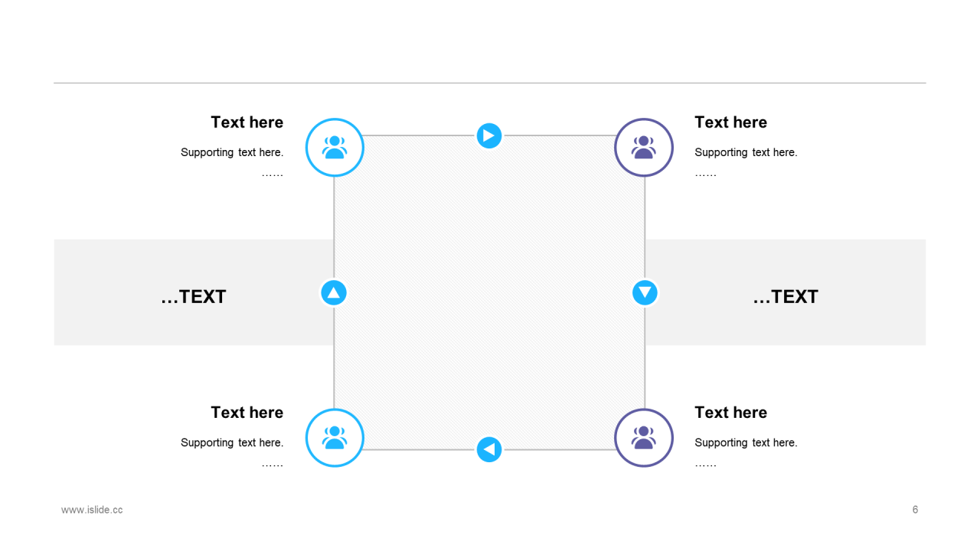Select the bottom-left "Text here" heading
980x551 pixels.
tap(247, 412)
